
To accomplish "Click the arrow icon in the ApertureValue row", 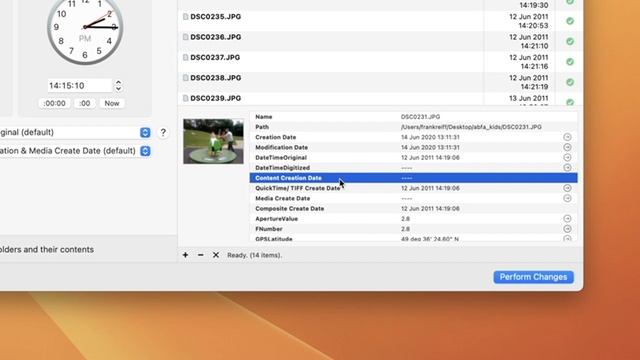I will pyautogui.click(x=567, y=219).
